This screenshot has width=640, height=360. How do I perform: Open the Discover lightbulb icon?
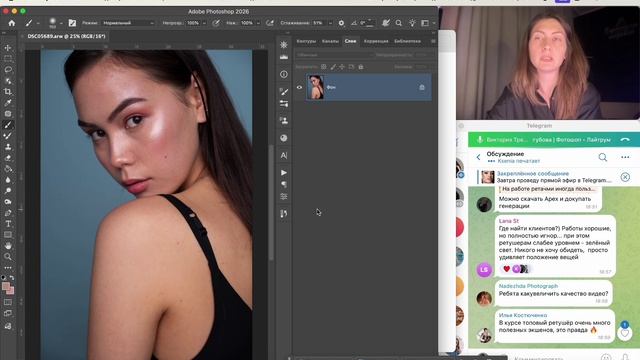click(x=412, y=23)
